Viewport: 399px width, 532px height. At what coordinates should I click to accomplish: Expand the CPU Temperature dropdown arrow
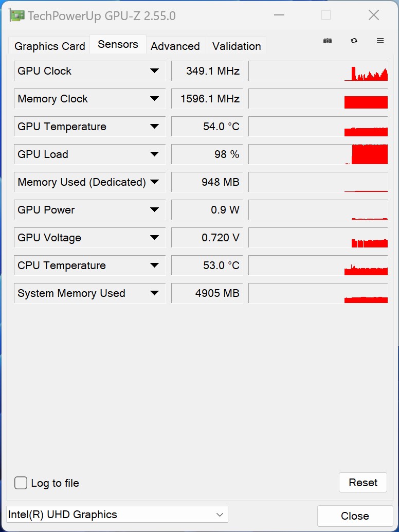[x=154, y=265]
